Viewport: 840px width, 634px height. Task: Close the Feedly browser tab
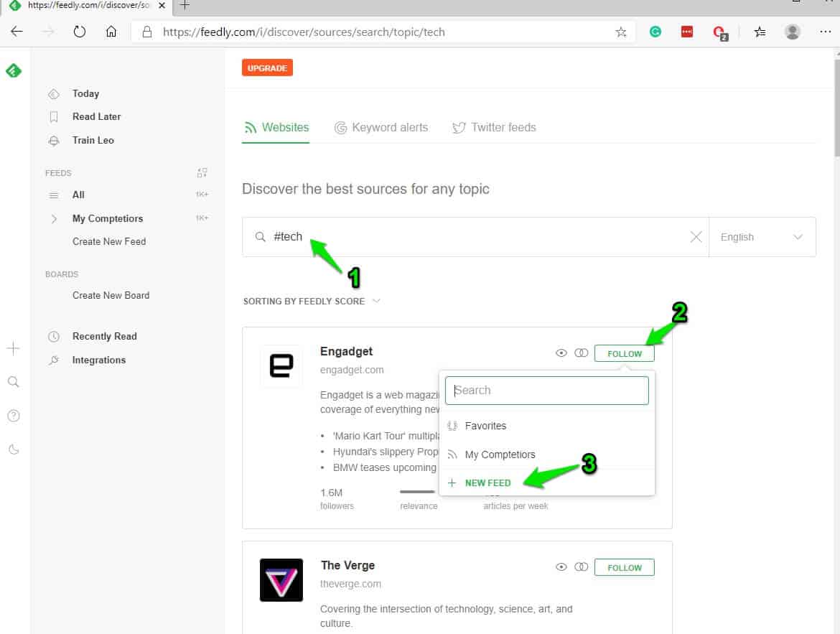coord(162,5)
